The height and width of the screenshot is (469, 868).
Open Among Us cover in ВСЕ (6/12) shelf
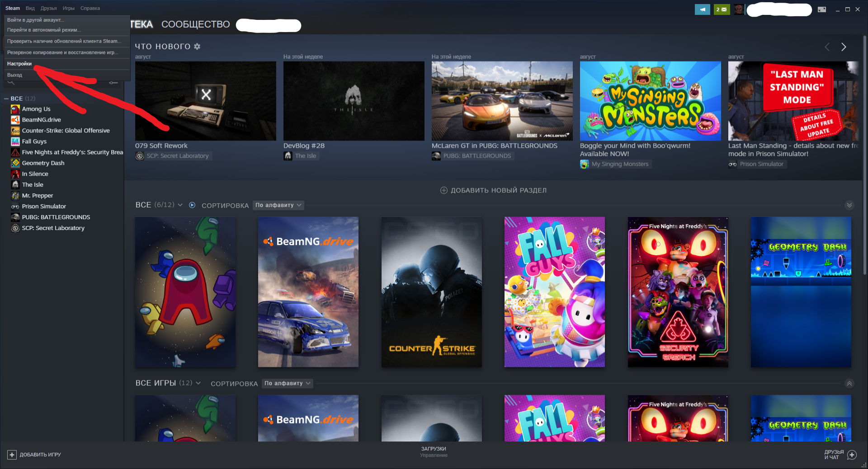click(185, 292)
